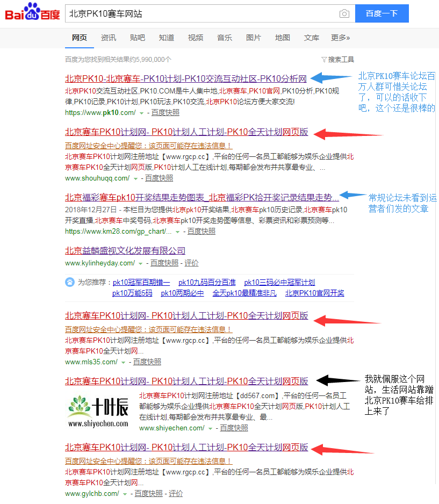Open suggested search pk10九码百分百准

207,283
